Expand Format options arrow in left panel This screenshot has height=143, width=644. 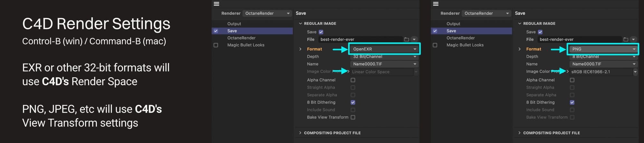[300, 49]
